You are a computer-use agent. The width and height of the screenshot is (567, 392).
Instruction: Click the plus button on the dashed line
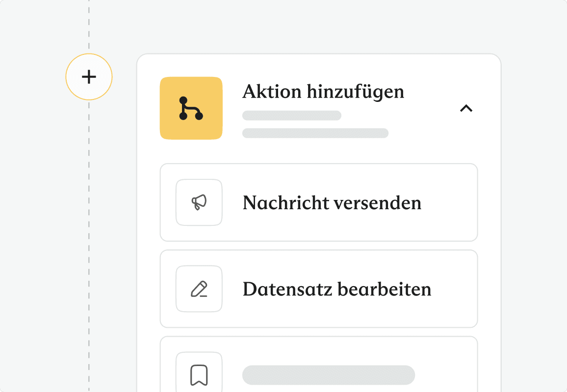[x=89, y=77]
